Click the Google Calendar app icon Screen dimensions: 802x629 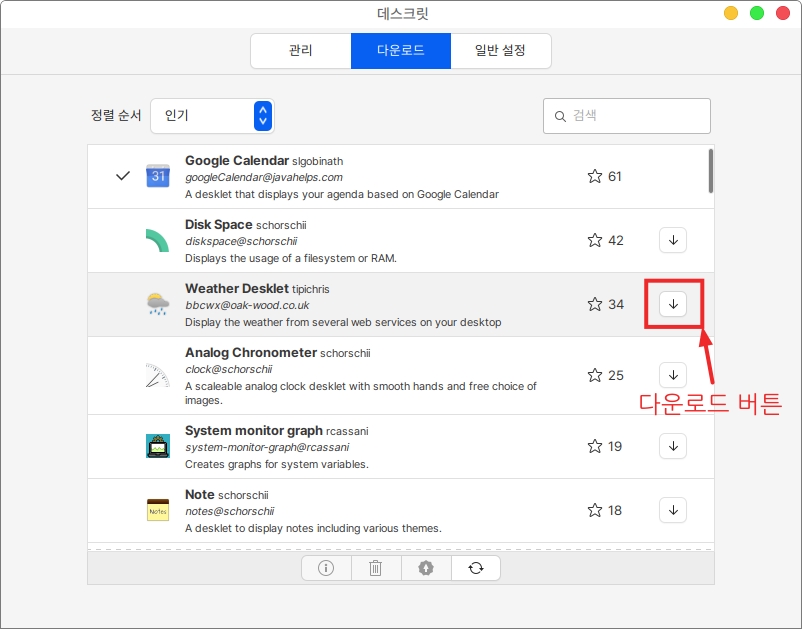158,176
